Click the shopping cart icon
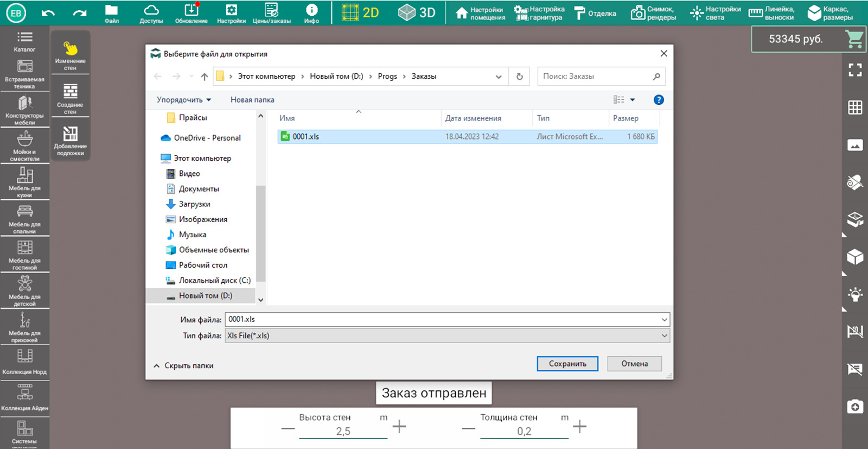 pos(854,39)
